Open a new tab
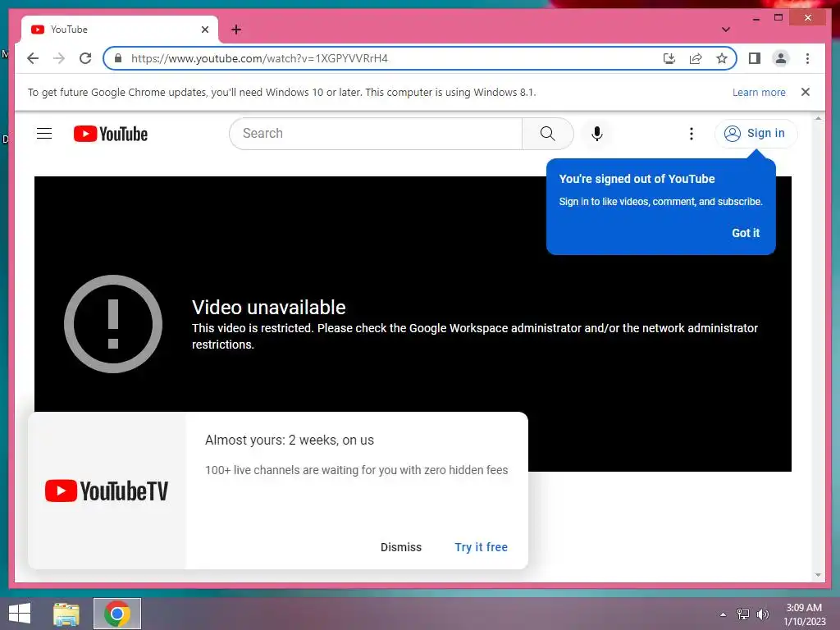Image resolution: width=840 pixels, height=630 pixels. (236, 30)
